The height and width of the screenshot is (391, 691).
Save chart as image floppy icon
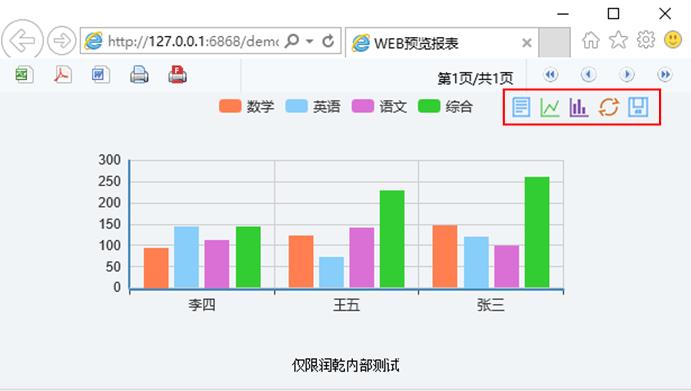click(638, 107)
